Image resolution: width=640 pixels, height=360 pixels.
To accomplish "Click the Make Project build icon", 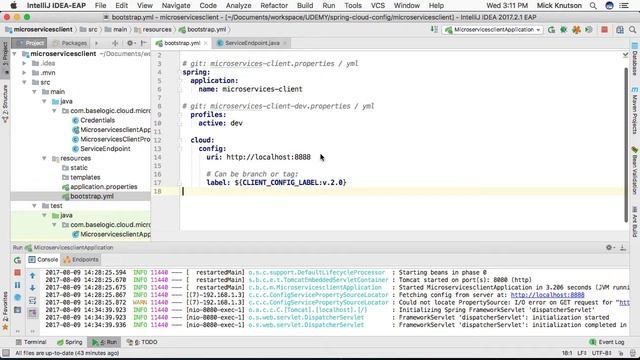I will (x=434, y=29).
